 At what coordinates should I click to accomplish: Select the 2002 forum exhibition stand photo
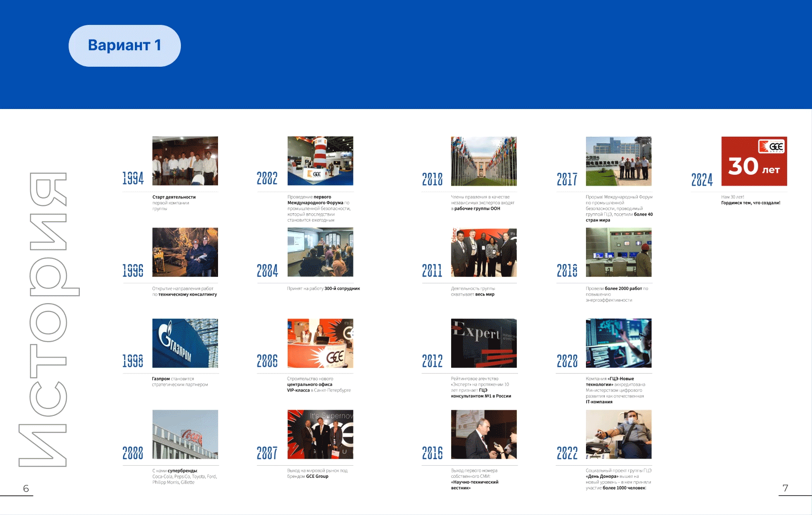click(320, 161)
